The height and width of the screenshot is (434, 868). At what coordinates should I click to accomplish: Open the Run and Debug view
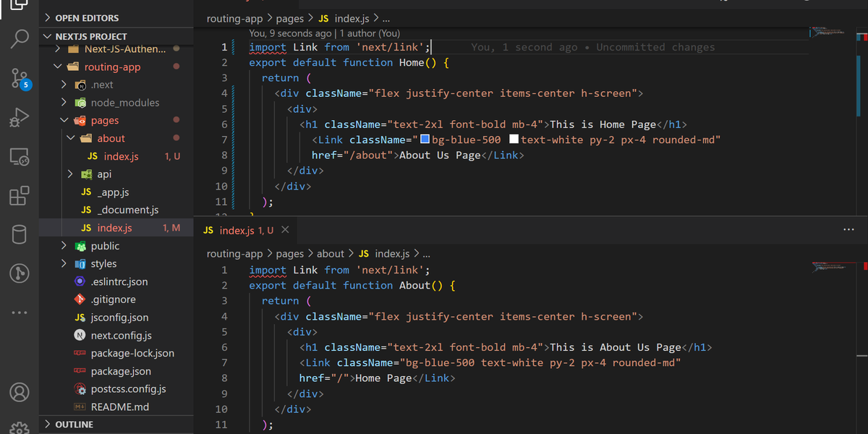coord(19,116)
